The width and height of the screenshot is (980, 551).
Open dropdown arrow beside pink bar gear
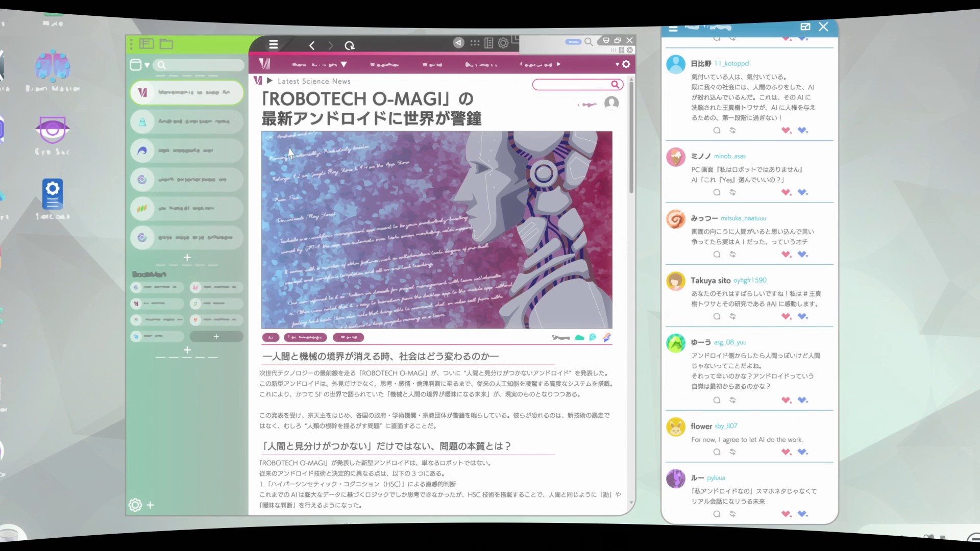[617, 64]
